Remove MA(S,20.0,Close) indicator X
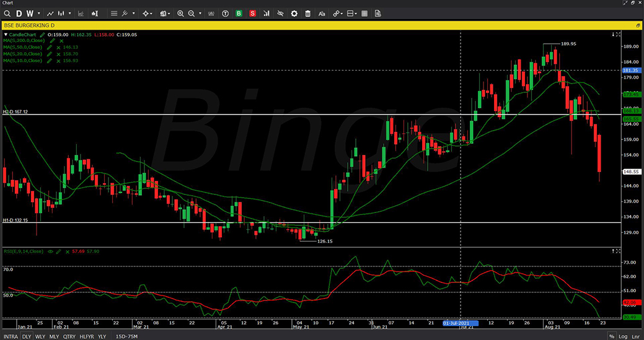The height and width of the screenshot is (340, 644). tap(59, 54)
